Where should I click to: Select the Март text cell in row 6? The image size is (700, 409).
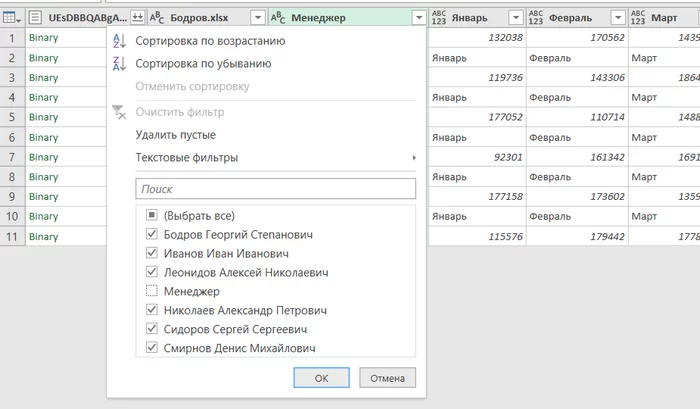coord(665,138)
